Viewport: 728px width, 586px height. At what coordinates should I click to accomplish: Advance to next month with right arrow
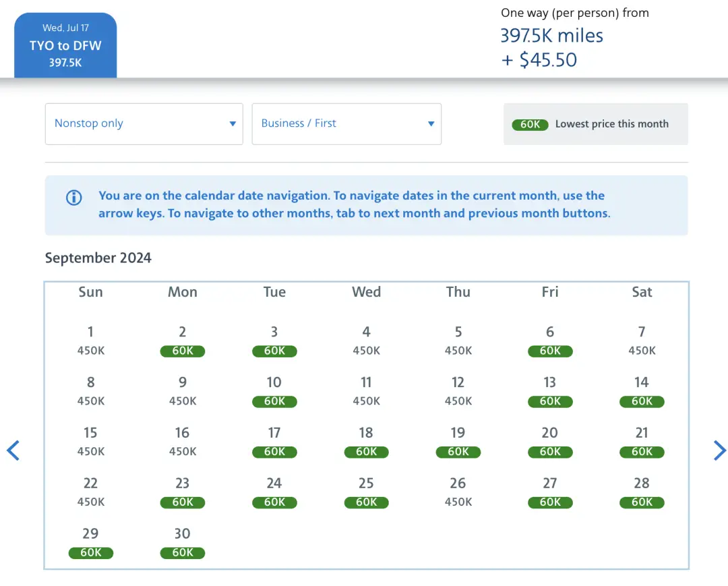[719, 450]
